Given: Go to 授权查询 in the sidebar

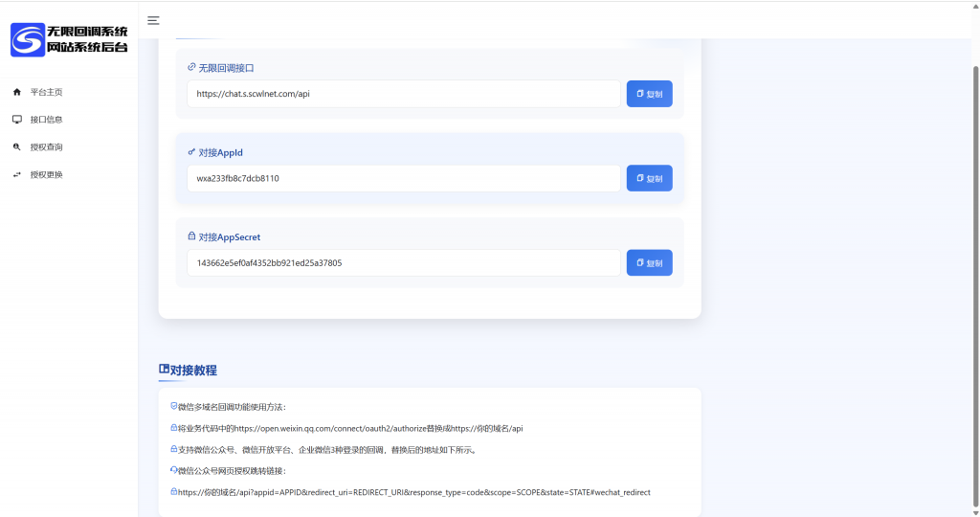Looking at the screenshot, I should pos(46,147).
